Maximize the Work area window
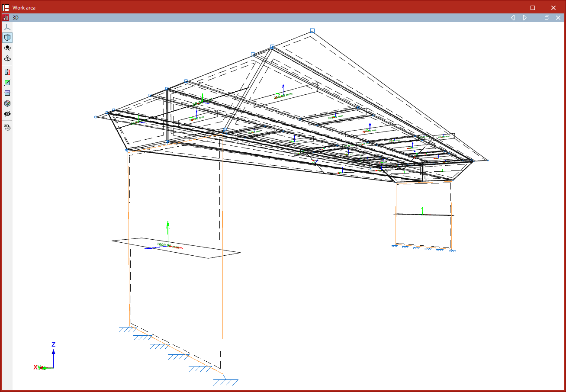The width and height of the screenshot is (566, 392). (x=533, y=7)
